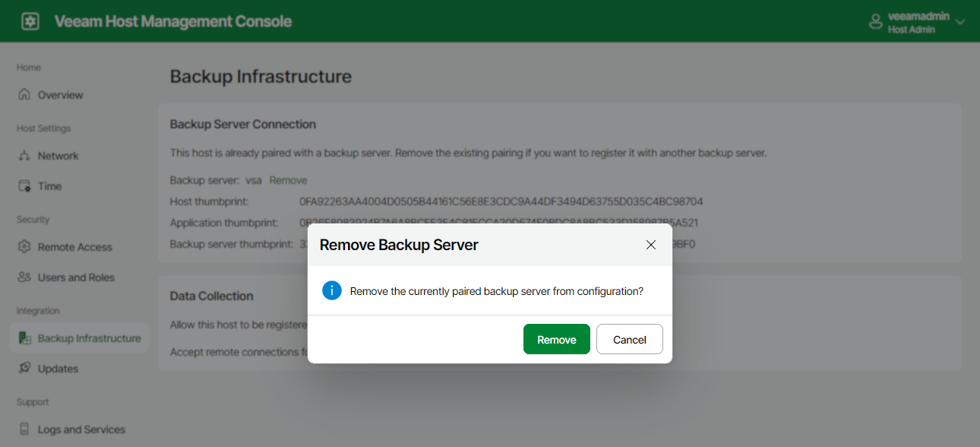Click the Remove link beside backup server vsa
980x447 pixels.
point(288,179)
